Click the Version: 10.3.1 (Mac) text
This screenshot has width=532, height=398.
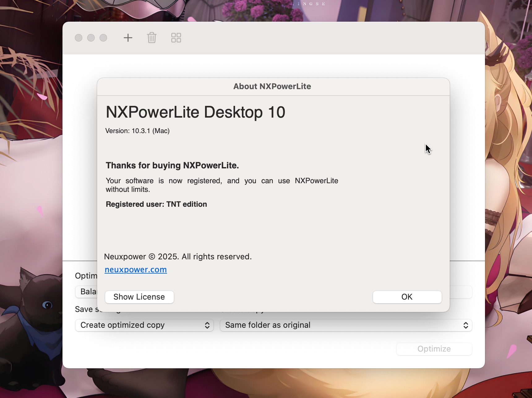[x=137, y=131]
